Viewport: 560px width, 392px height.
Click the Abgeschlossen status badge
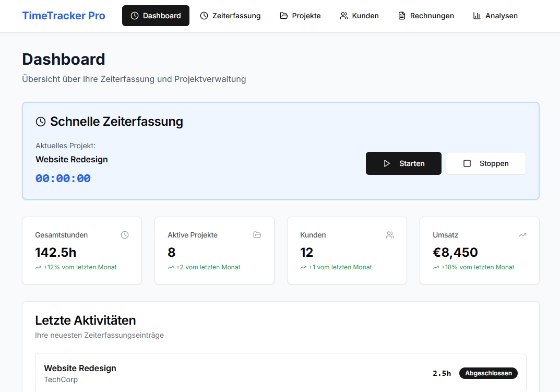pos(488,373)
